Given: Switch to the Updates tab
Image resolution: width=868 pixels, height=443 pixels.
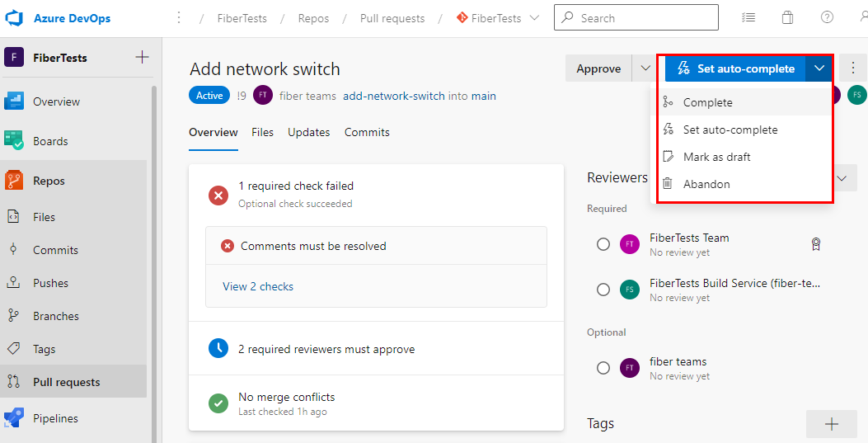Looking at the screenshot, I should coord(309,132).
